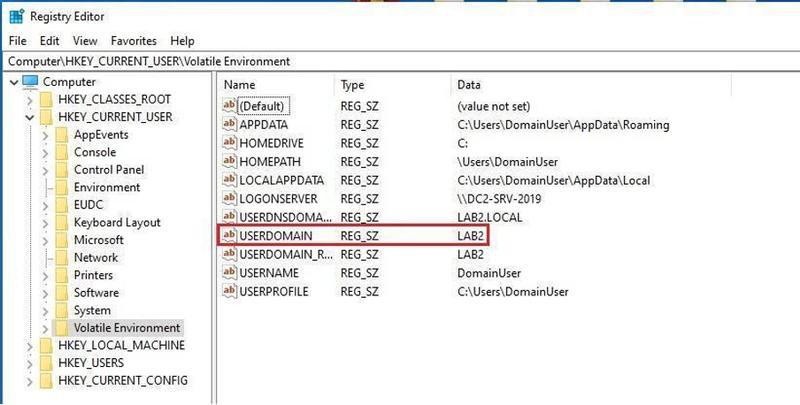
Task: Click the Computer icon in the tree
Action: click(30, 82)
